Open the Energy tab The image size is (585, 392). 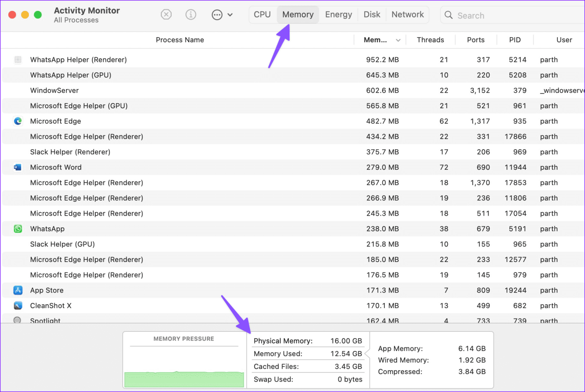338,15
